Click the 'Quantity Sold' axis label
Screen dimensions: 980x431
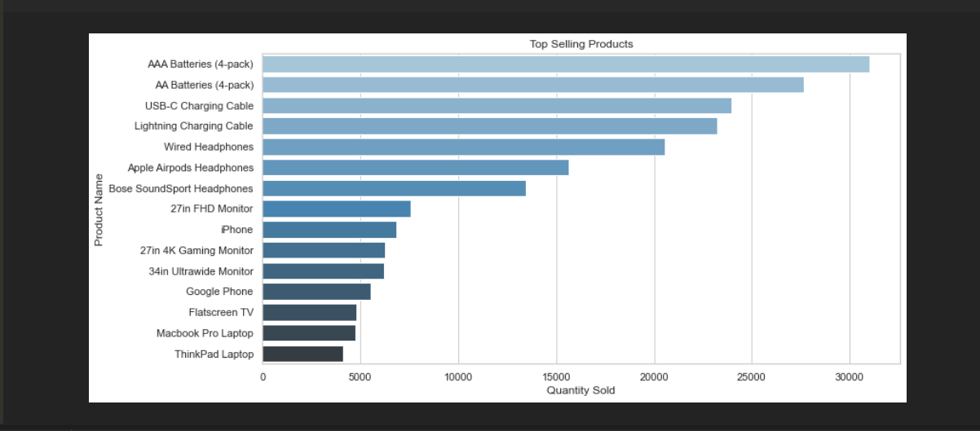pyautogui.click(x=580, y=390)
